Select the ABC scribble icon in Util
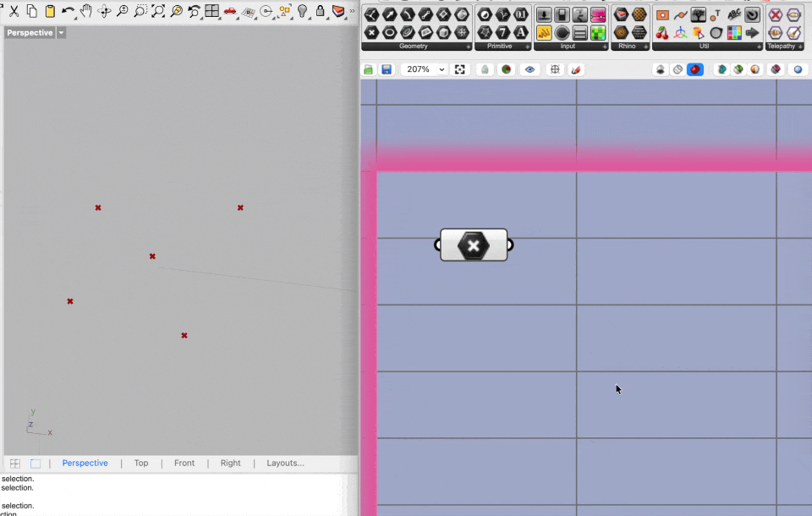 pyautogui.click(x=734, y=14)
